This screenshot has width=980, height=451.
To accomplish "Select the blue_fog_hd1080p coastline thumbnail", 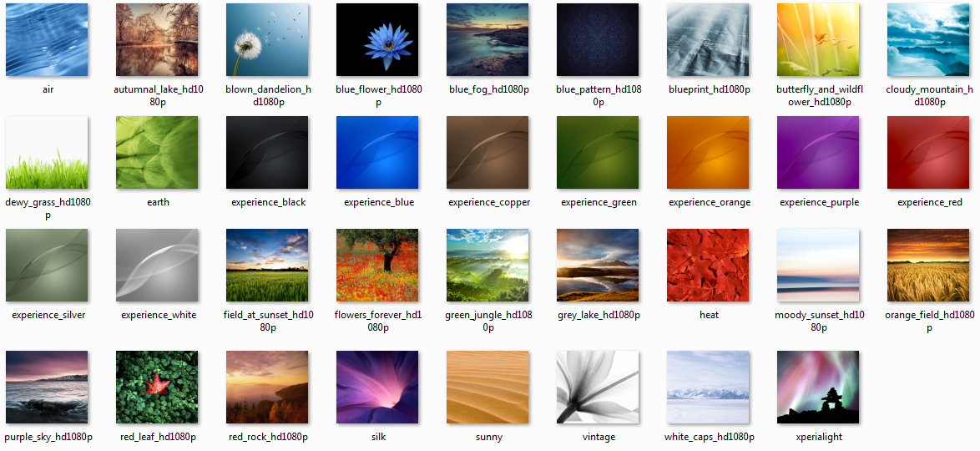I will pos(488,39).
